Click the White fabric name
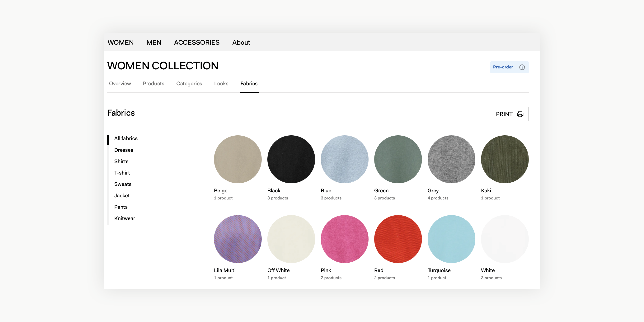 (488, 270)
